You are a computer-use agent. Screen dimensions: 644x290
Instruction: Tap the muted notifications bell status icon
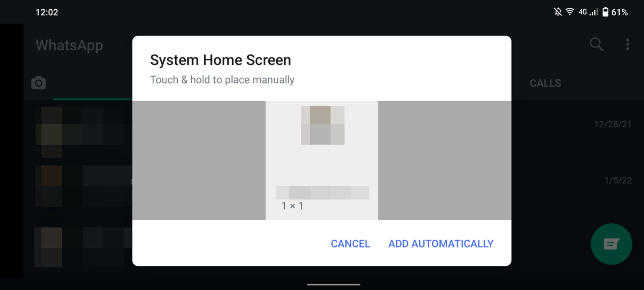(558, 12)
